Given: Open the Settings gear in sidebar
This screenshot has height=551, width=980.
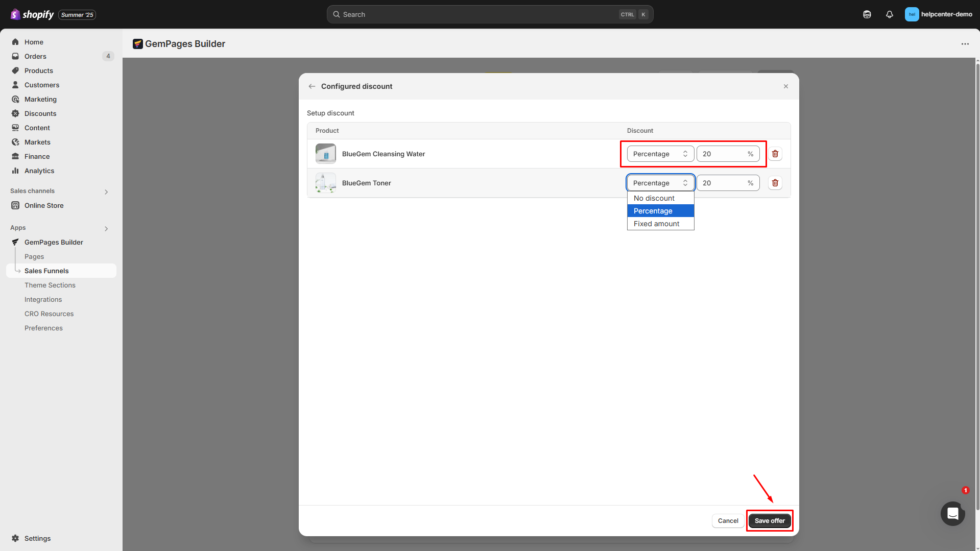Looking at the screenshot, I should 15,538.
